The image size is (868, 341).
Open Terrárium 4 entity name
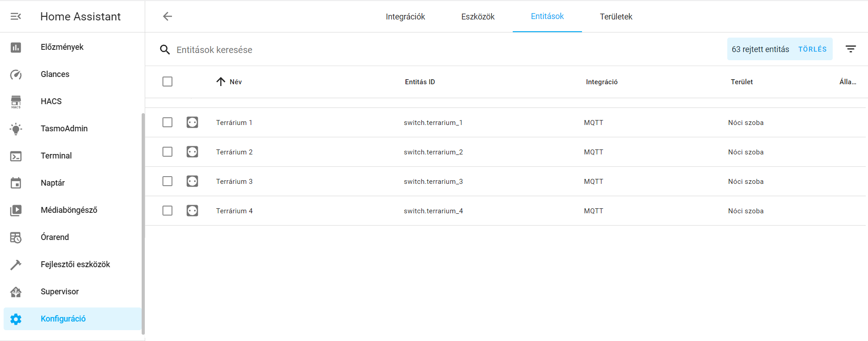(x=234, y=211)
